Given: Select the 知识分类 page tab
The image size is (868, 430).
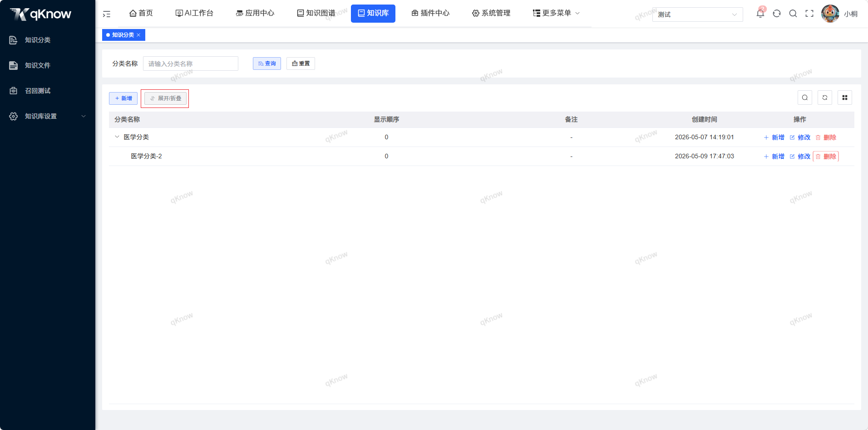Looking at the screenshot, I should [123, 35].
